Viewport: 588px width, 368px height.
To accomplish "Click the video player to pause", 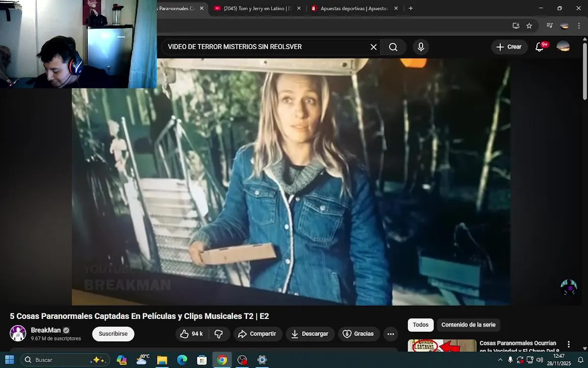I will coord(291,182).
